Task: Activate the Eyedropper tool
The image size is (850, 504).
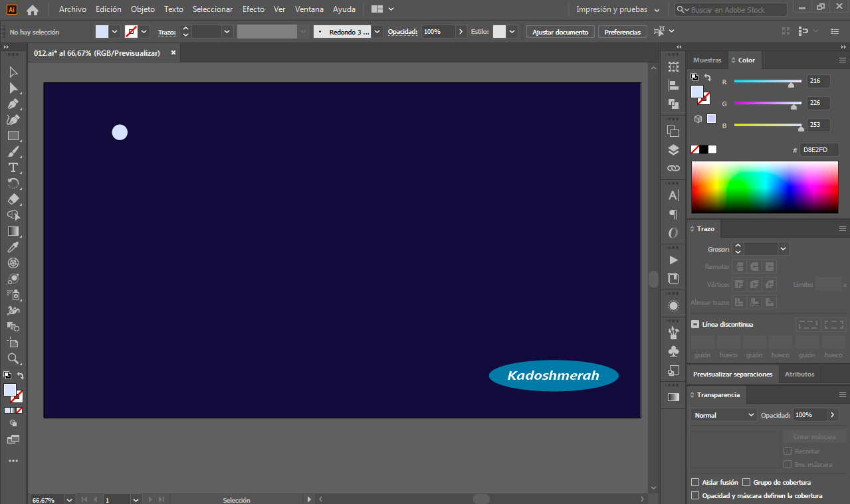Action: point(13,247)
